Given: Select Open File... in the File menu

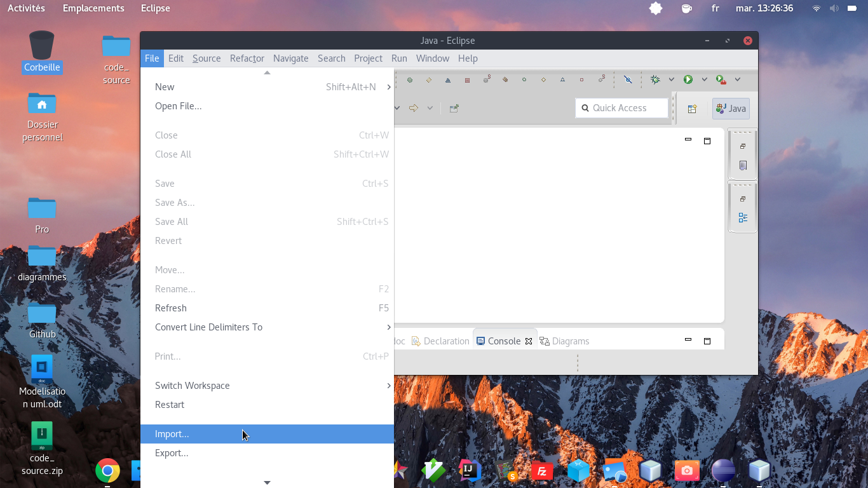Looking at the screenshot, I should tap(267, 106).
